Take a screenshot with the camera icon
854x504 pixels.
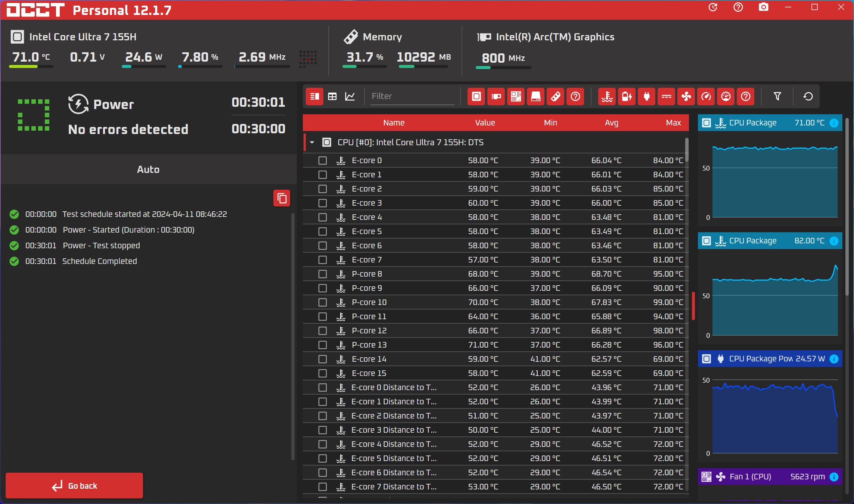(764, 7)
